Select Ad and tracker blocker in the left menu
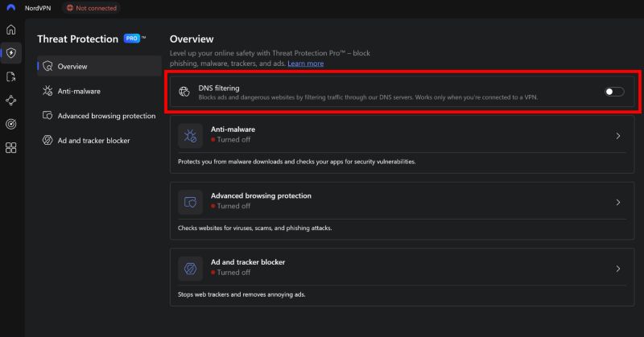 pyautogui.click(x=99, y=141)
